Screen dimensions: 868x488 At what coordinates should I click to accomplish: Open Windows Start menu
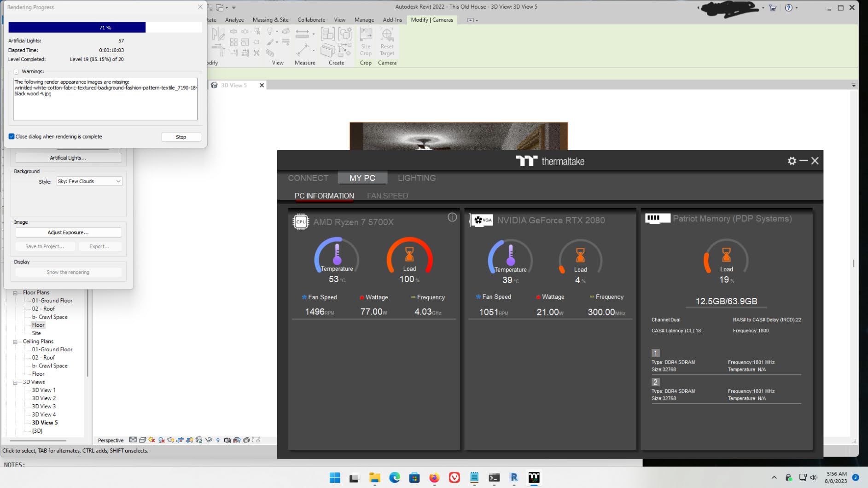click(x=335, y=478)
